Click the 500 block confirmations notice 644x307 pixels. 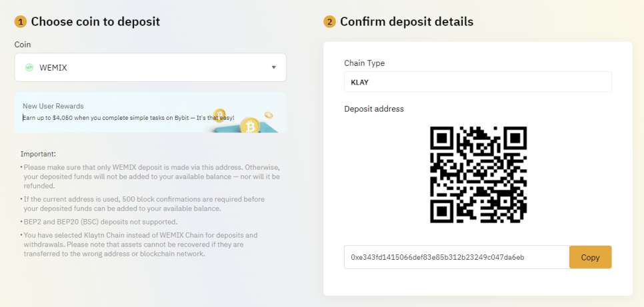click(x=144, y=204)
